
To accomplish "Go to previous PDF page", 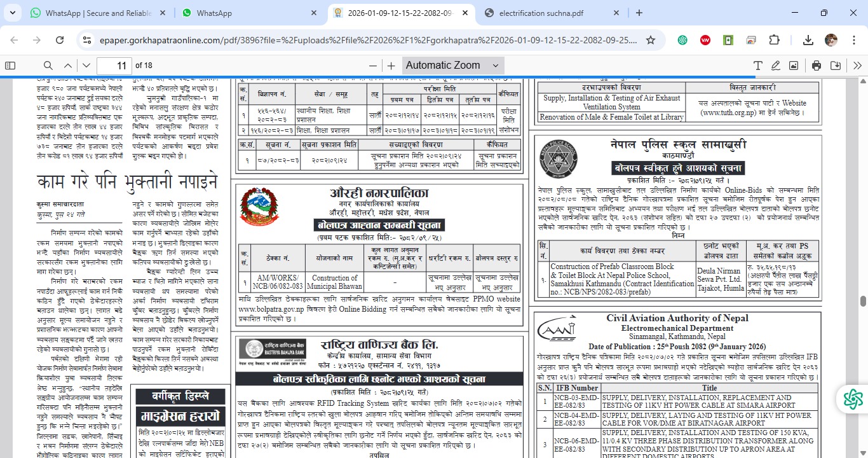I will tap(68, 66).
